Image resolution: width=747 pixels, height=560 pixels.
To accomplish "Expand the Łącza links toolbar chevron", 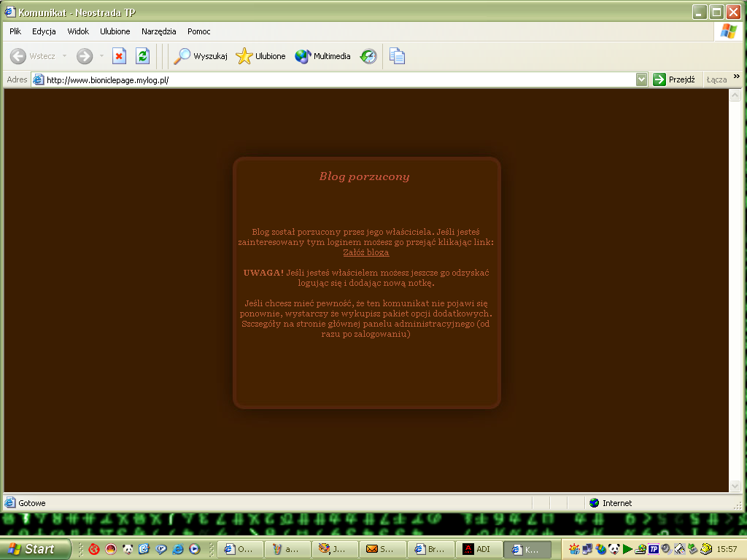I will 737,76.
